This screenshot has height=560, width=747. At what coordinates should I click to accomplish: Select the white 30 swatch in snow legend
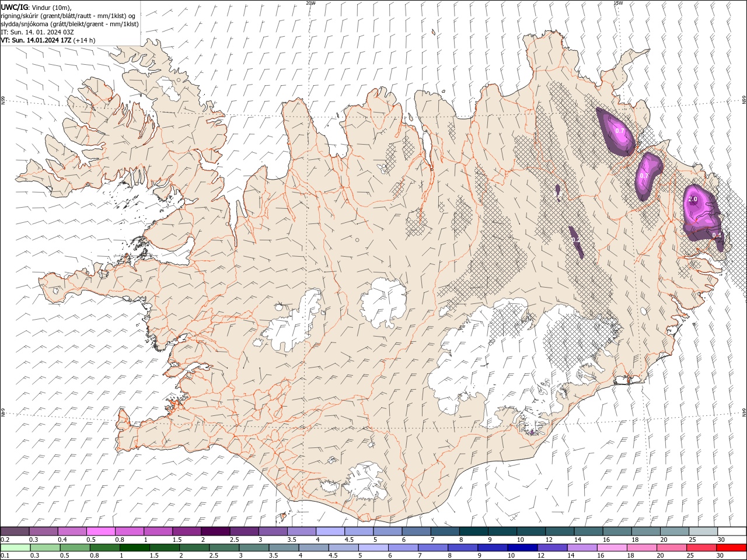[731, 531]
